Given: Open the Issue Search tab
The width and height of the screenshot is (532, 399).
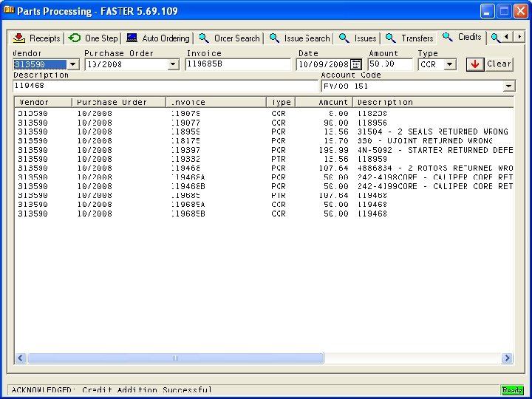Looking at the screenshot, I should click(x=299, y=38).
